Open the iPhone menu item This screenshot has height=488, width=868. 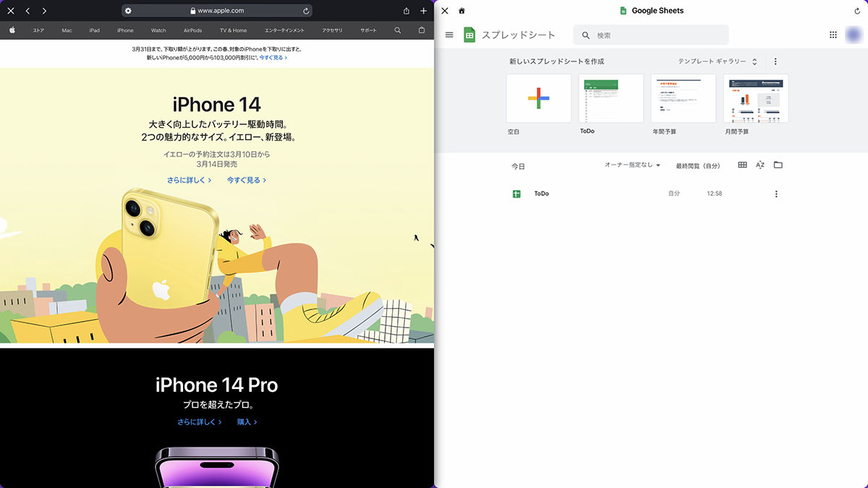click(125, 30)
